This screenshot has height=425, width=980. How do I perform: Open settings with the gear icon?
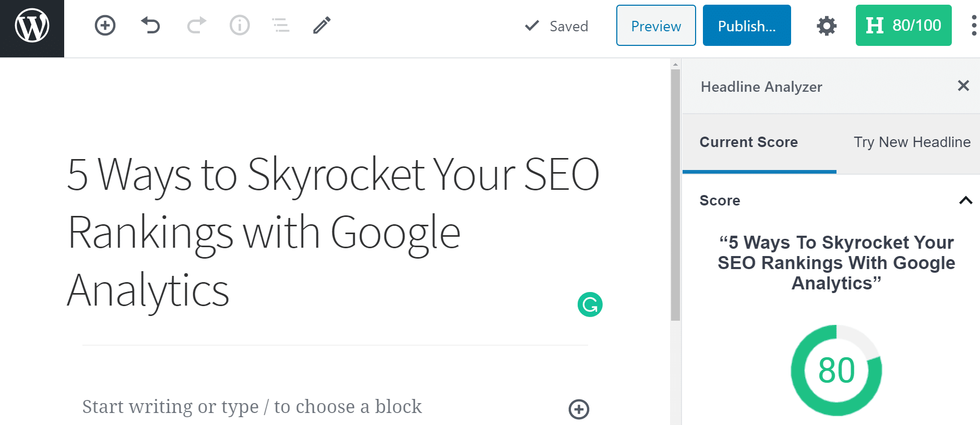(x=827, y=26)
